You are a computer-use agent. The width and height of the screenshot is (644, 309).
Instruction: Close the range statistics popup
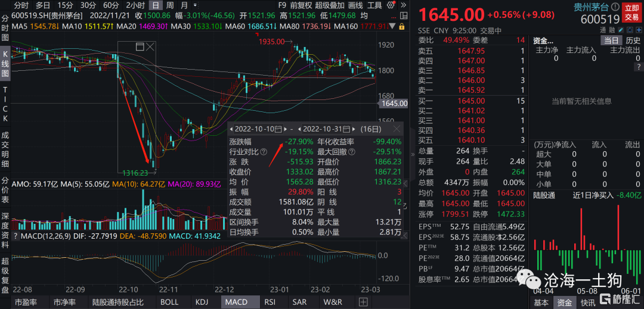[397, 129]
